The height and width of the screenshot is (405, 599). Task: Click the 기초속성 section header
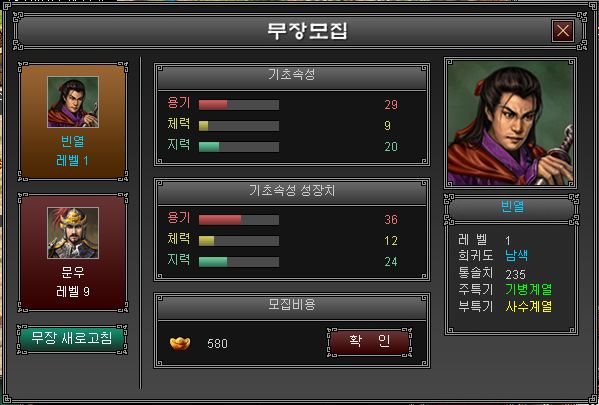[x=292, y=76]
